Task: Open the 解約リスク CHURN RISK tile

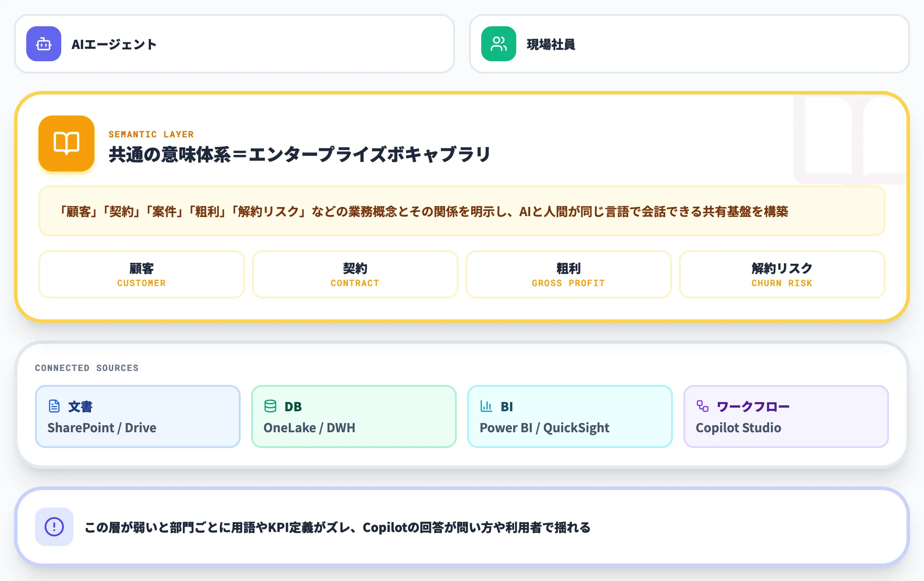Action: tap(782, 274)
